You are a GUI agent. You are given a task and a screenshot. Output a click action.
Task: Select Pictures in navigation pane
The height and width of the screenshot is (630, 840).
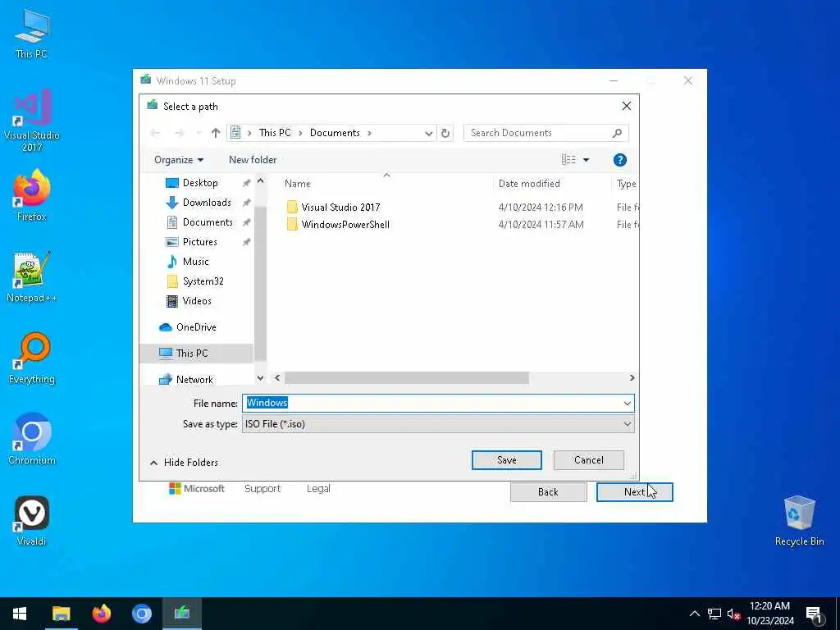(x=200, y=242)
